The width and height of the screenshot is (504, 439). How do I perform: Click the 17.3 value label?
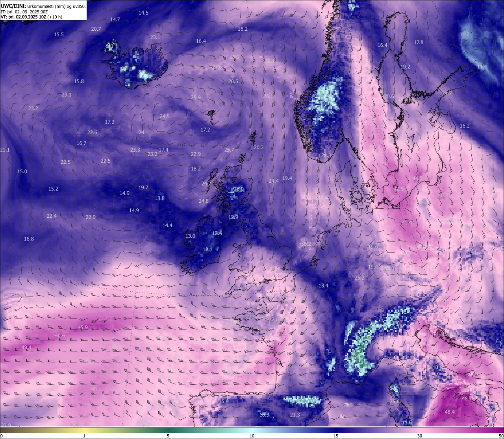point(109,122)
